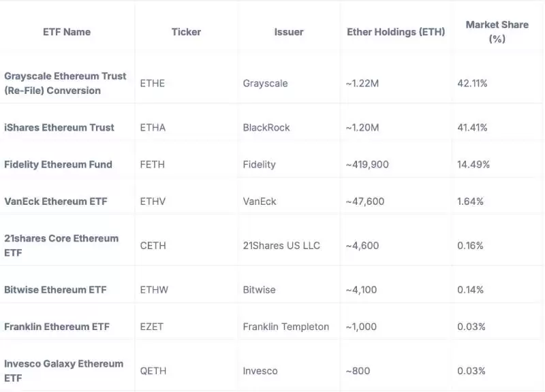Click the Ether Holdings (ETH) header
545x392 pixels.
(396, 32)
